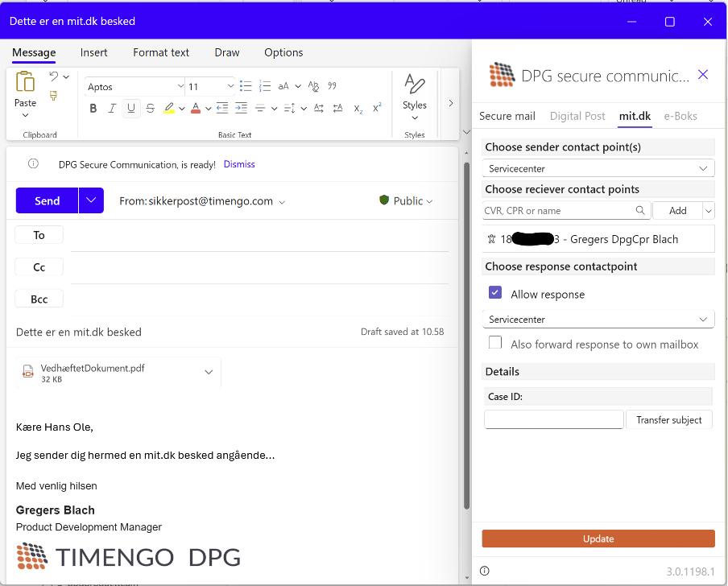Click the PDF attachment file icon
Viewport: 728px width, 586px height.
coord(28,372)
